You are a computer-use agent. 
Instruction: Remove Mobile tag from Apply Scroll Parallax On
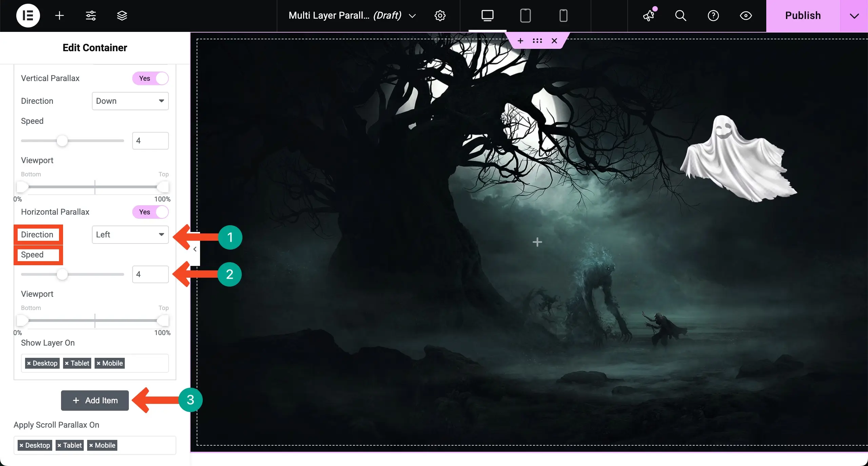point(91,445)
